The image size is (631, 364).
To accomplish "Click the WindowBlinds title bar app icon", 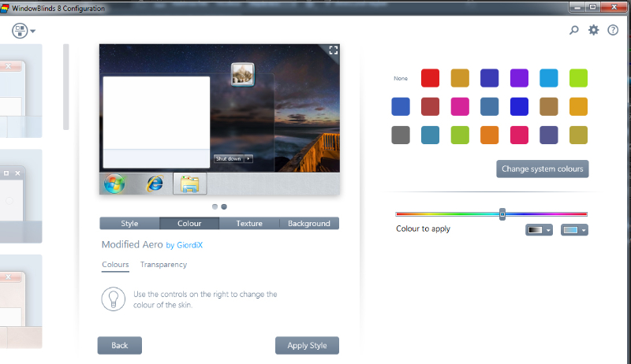I will pos(5,7).
